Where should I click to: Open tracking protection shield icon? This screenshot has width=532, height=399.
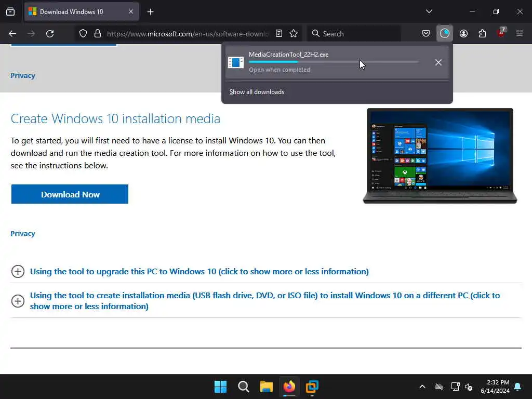coord(83,34)
